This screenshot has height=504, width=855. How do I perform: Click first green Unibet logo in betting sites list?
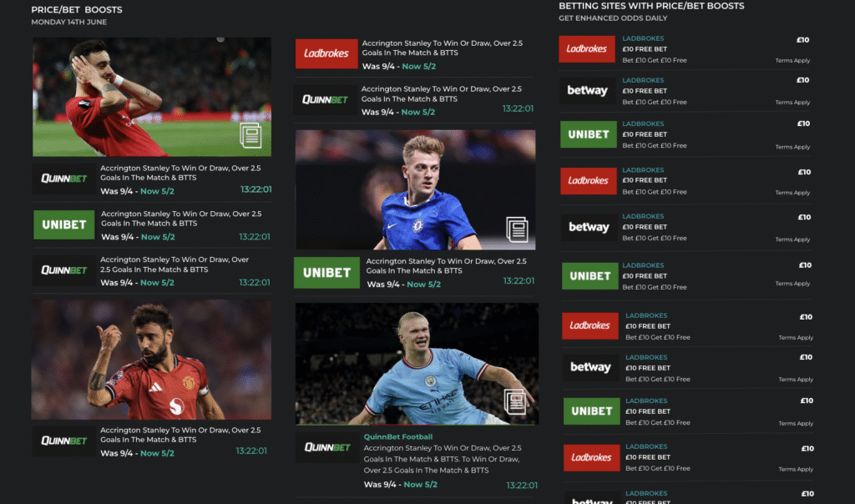[x=589, y=134]
